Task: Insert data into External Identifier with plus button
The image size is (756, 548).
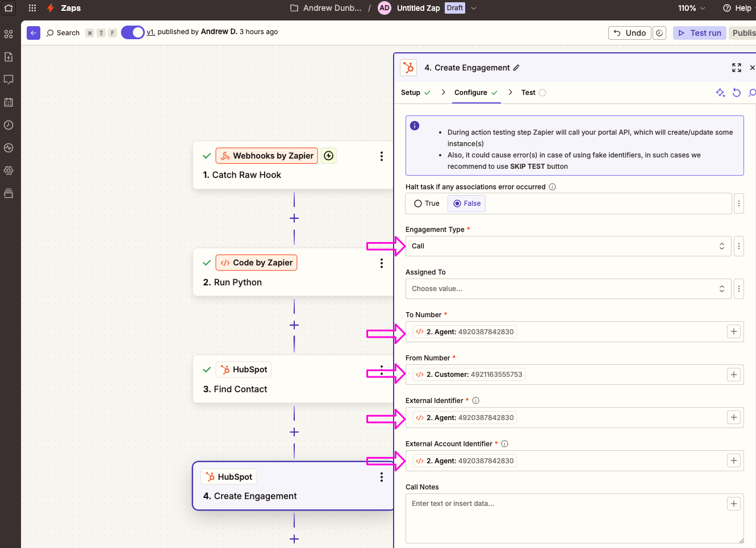Action: (x=734, y=417)
